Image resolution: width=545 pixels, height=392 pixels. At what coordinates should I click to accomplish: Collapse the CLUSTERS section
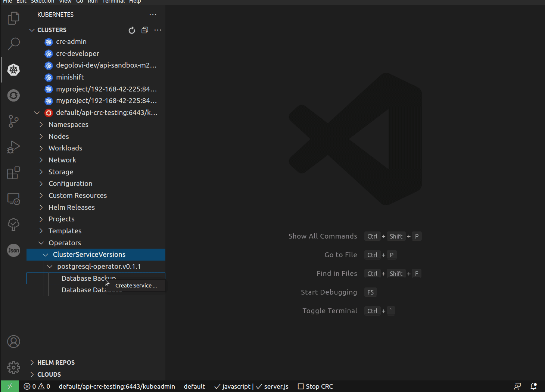pyautogui.click(x=32, y=30)
